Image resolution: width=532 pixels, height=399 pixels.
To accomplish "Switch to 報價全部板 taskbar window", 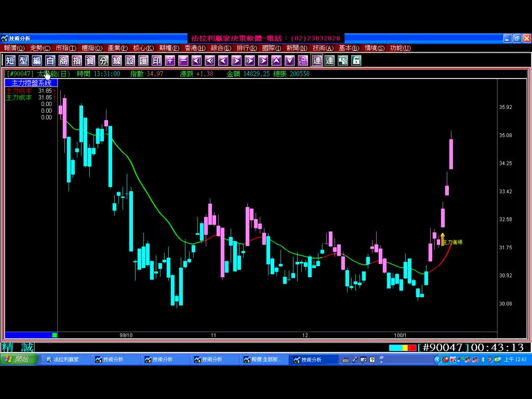I will pos(263,360).
